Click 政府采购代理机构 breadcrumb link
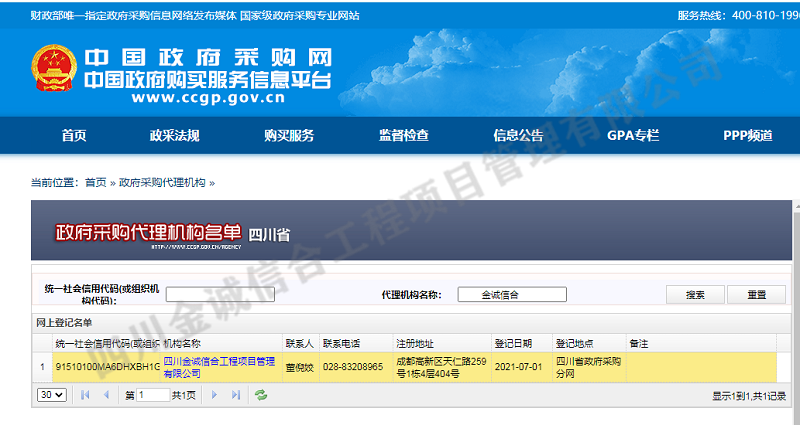The width and height of the screenshot is (800, 425). pos(162,183)
